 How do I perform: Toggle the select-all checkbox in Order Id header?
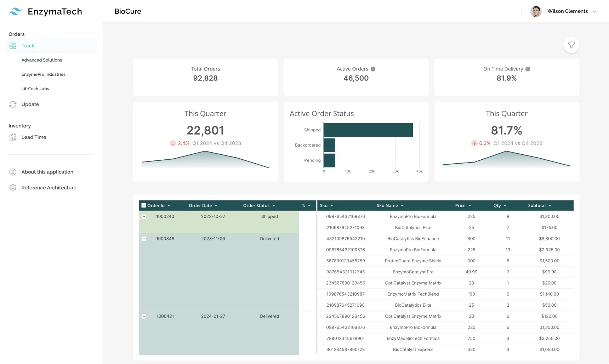[x=144, y=205]
